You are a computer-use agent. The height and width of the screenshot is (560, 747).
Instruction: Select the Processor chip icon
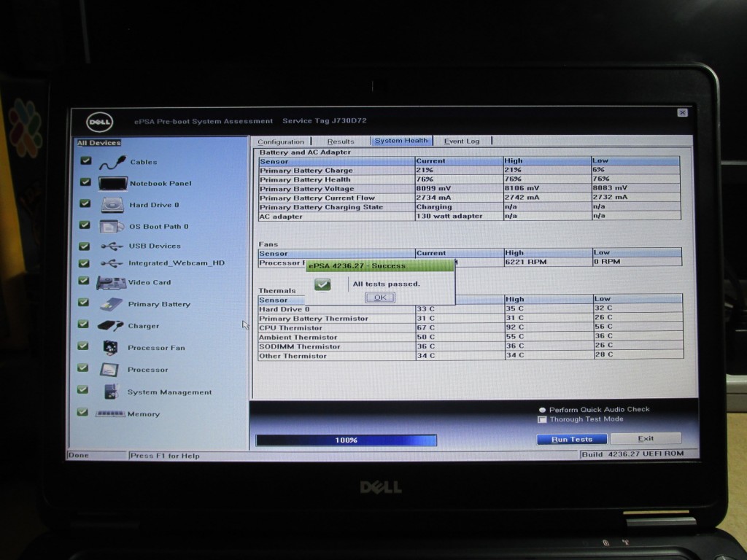pos(109,370)
